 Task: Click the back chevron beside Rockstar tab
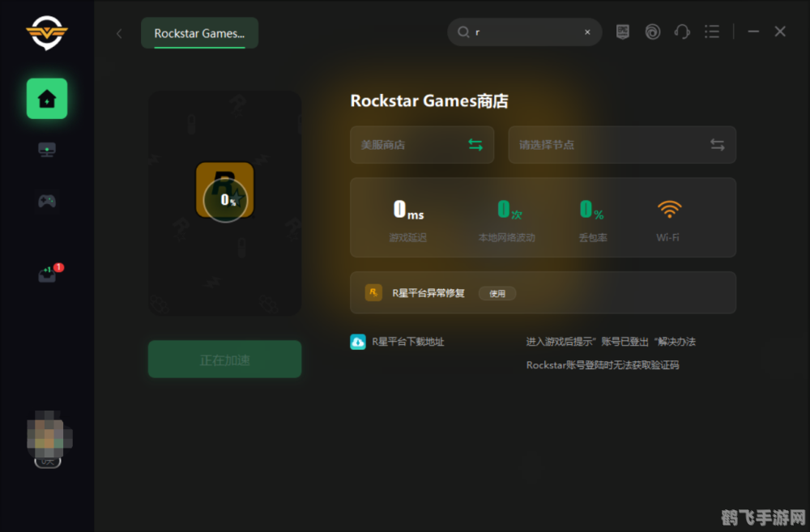coord(118,33)
